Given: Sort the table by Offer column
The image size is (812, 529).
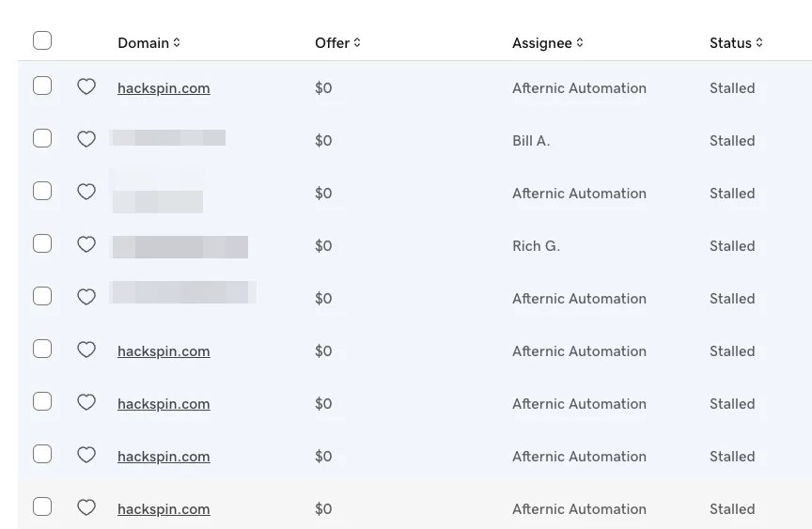Looking at the screenshot, I should (337, 43).
